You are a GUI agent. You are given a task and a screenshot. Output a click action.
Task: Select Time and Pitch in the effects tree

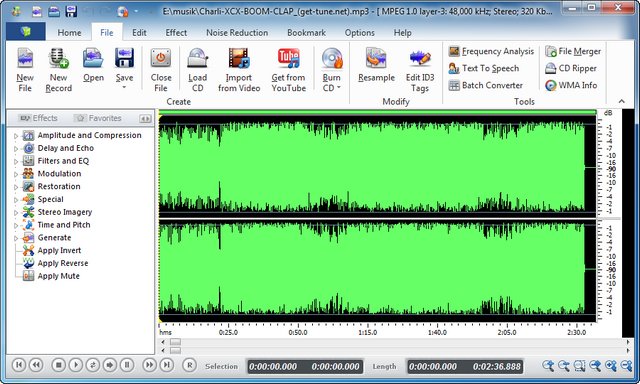[x=64, y=224]
